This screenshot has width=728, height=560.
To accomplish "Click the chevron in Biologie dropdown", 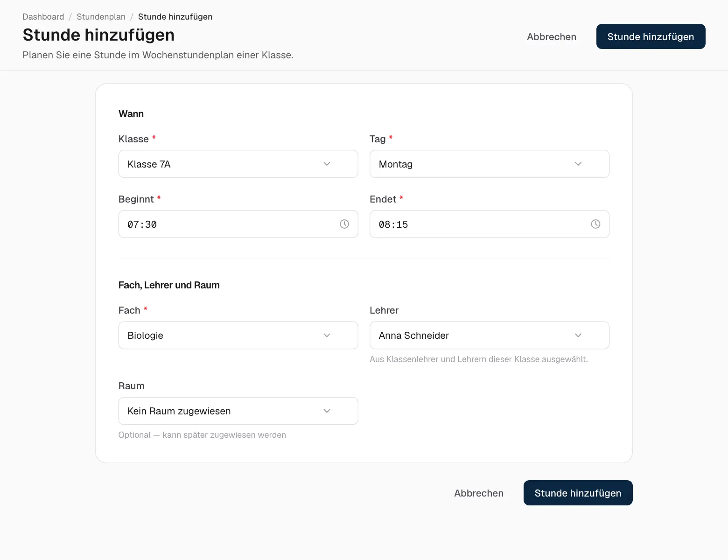I will [327, 335].
